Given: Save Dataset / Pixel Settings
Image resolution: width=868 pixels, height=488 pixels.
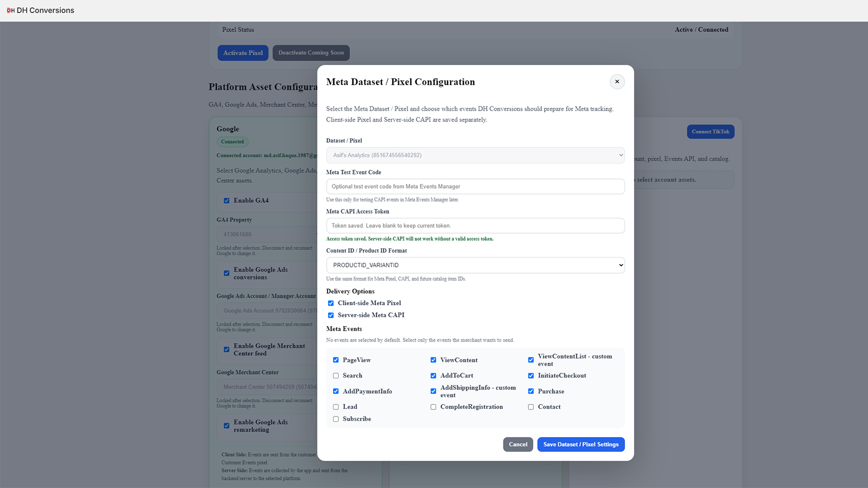Looking at the screenshot, I should click(581, 445).
